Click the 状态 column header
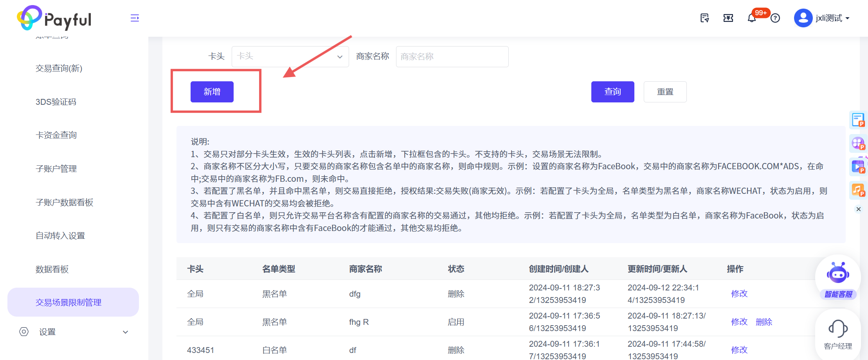This screenshot has width=868, height=360. point(456,269)
